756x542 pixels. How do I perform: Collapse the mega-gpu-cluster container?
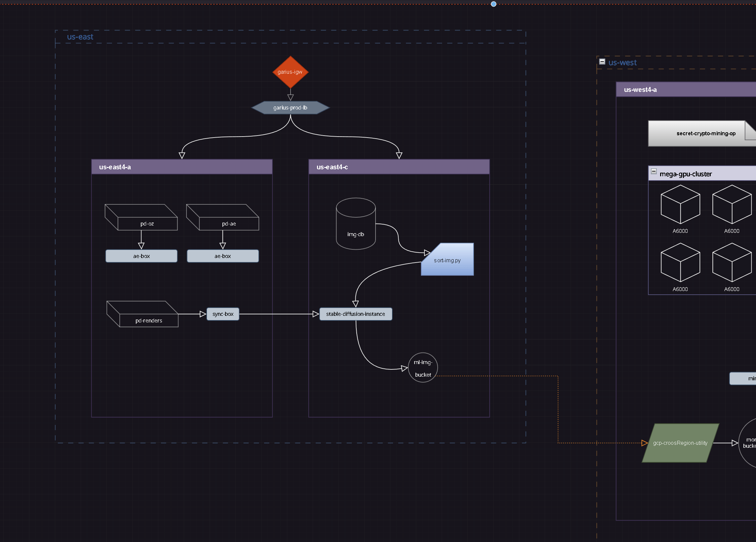point(654,171)
